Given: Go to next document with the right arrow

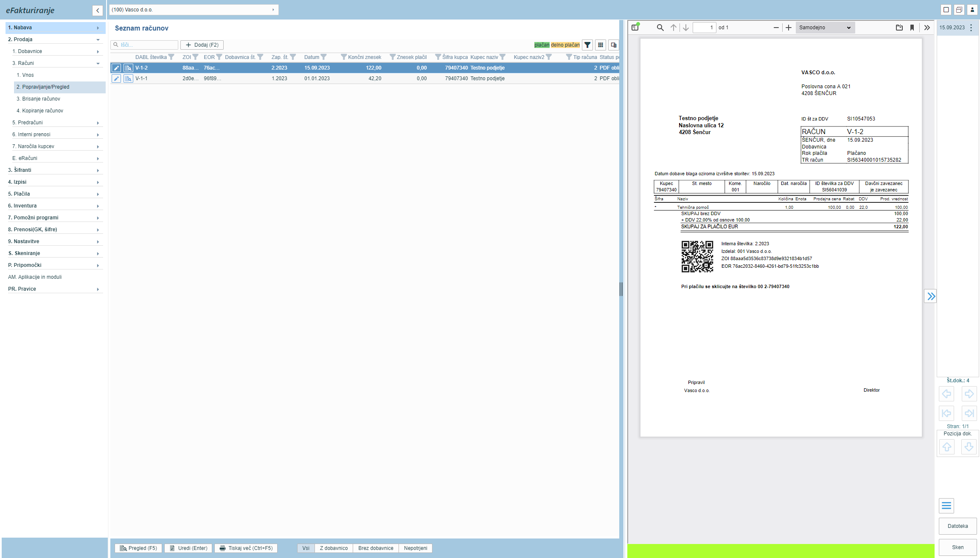Looking at the screenshot, I should [969, 394].
